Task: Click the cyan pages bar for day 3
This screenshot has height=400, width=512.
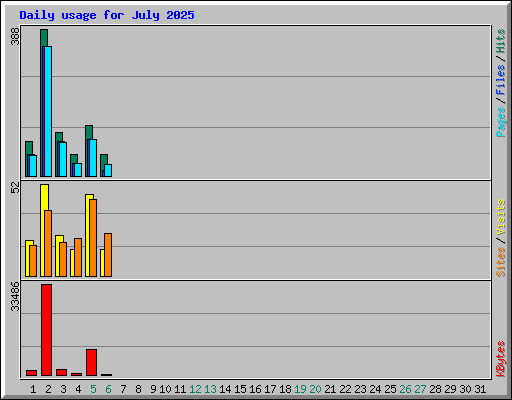Action: pyautogui.click(x=63, y=160)
